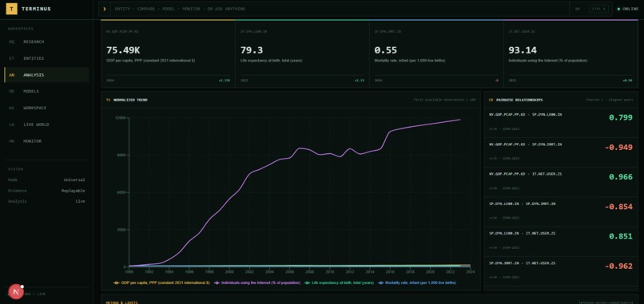644x304 pixels.
Task: Open the Workspace nav item
Action: [x=46, y=108]
